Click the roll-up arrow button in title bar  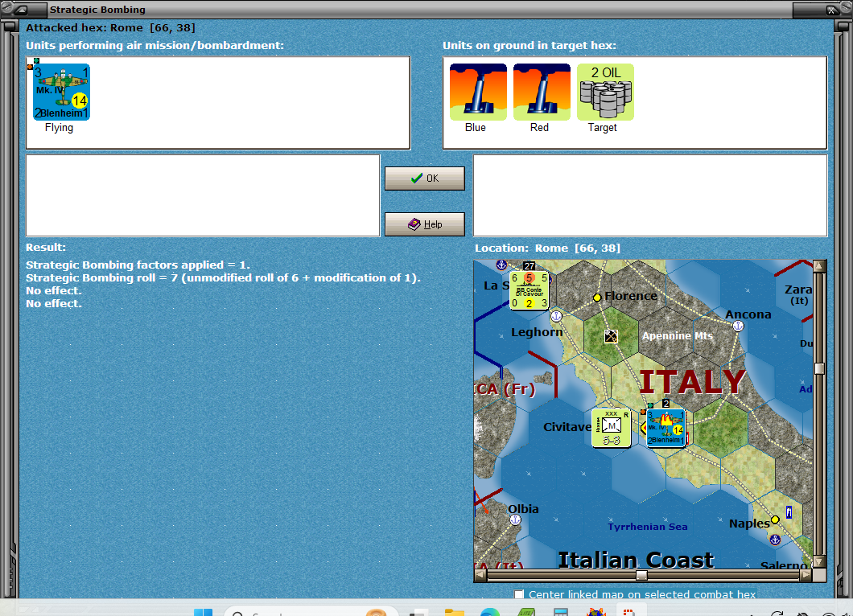click(x=21, y=9)
